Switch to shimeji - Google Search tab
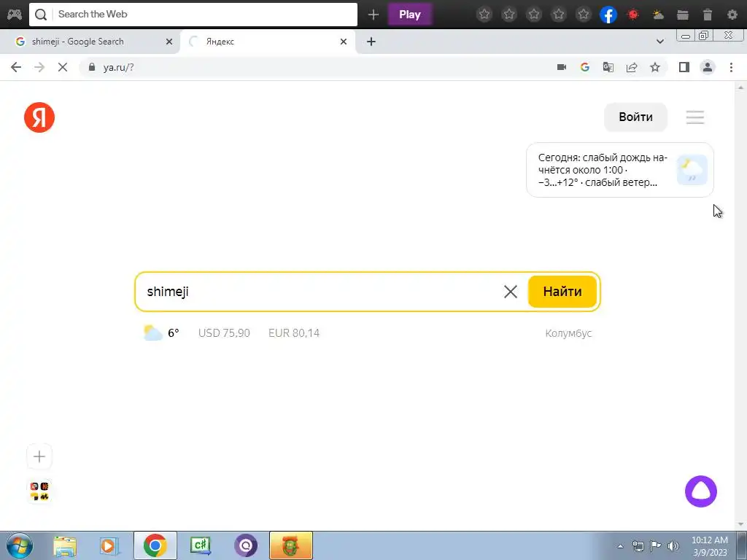 click(x=90, y=42)
